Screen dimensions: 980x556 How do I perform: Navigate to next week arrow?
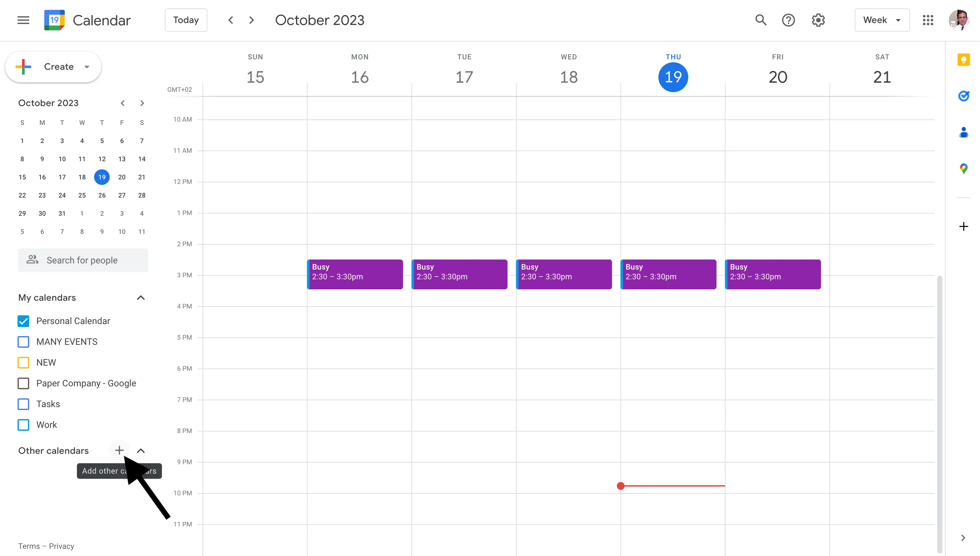tap(251, 19)
